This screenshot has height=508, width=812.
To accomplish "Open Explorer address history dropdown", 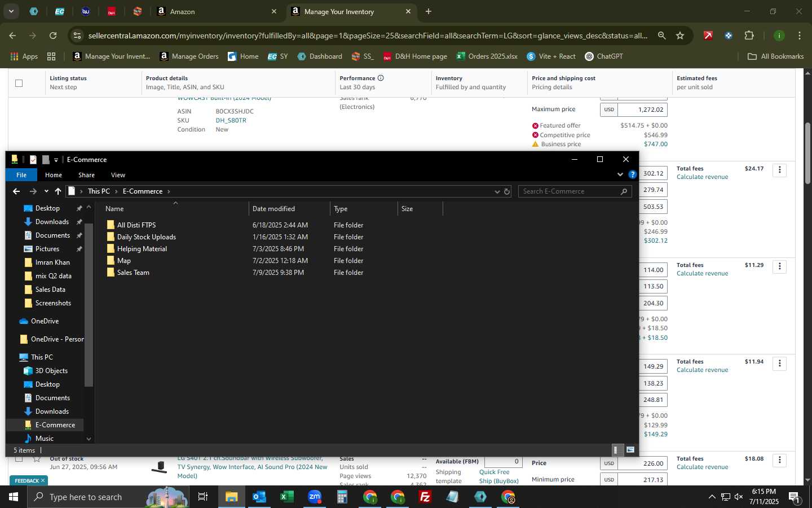I will coord(497,191).
